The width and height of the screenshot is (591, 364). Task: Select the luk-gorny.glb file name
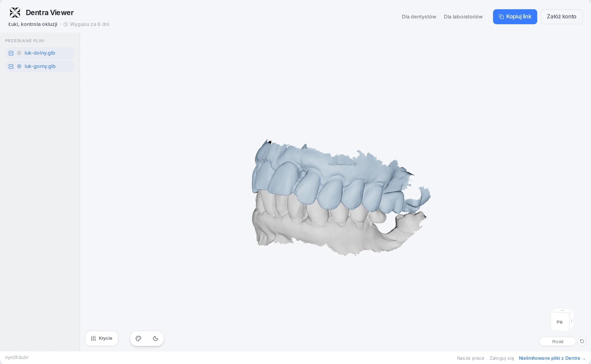40,66
